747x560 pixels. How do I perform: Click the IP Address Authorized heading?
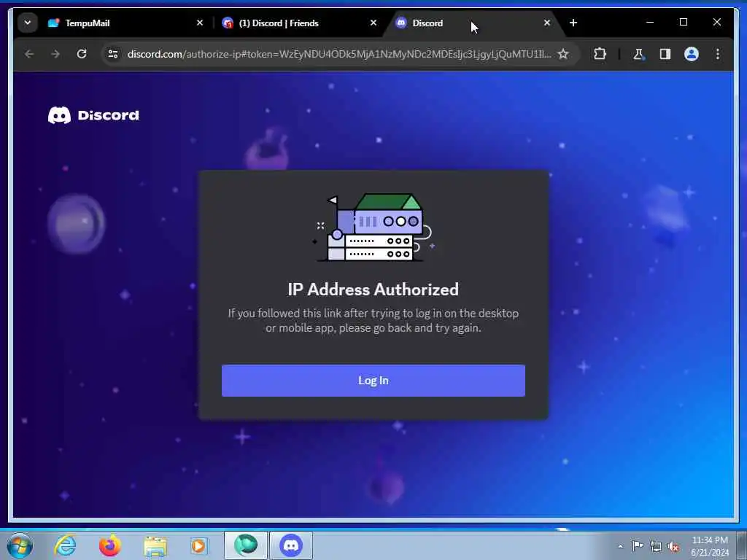coord(373,289)
